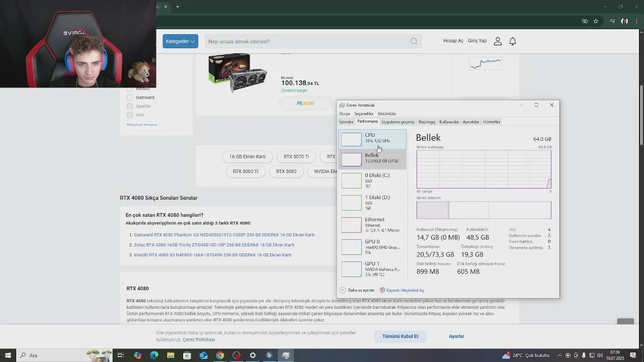Click the bookmark star in the browser toolbar

point(596,21)
